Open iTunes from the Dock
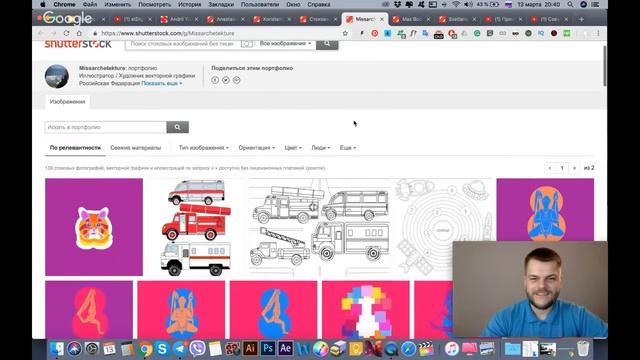 pyautogui.click(x=452, y=349)
